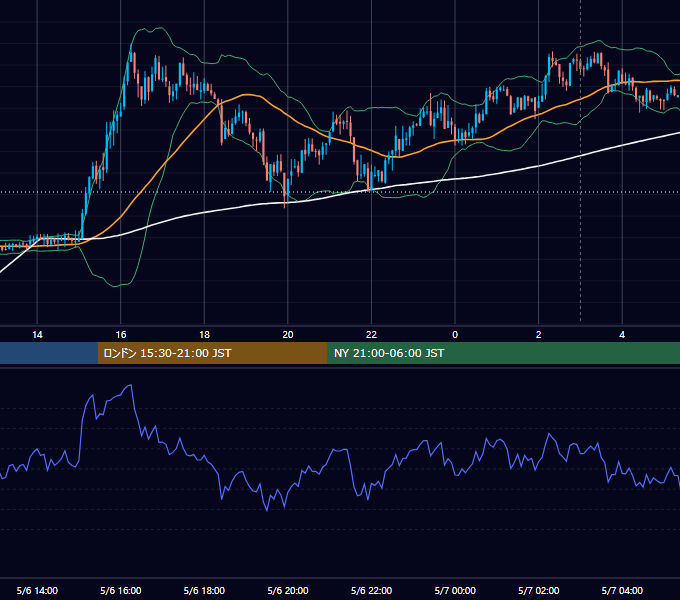Click the 18 label on the upper time axis
680x600 pixels.
[204, 335]
